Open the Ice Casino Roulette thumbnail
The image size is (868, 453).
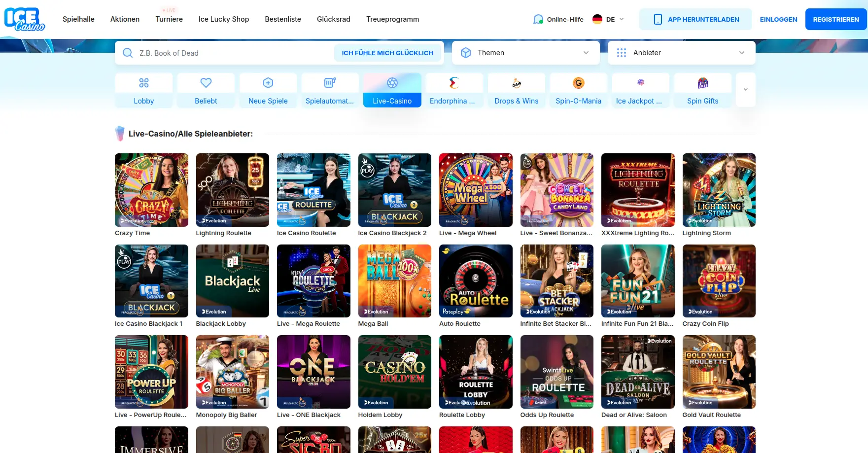tap(313, 190)
